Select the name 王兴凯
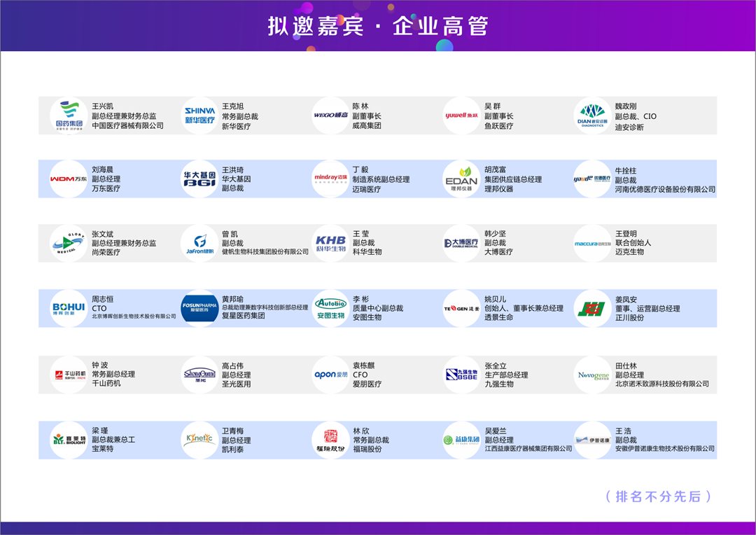This screenshot has width=756, height=535. pyautogui.click(x=103, y=106)
